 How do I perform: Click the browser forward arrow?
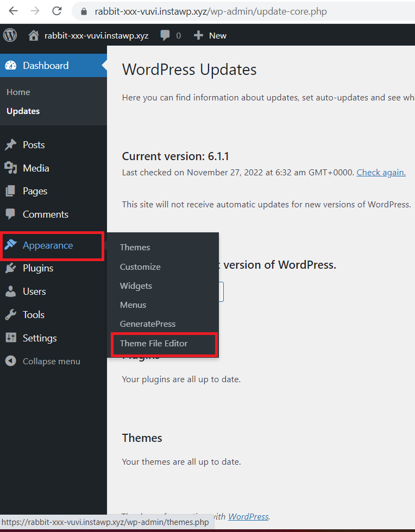click(35, 11)
